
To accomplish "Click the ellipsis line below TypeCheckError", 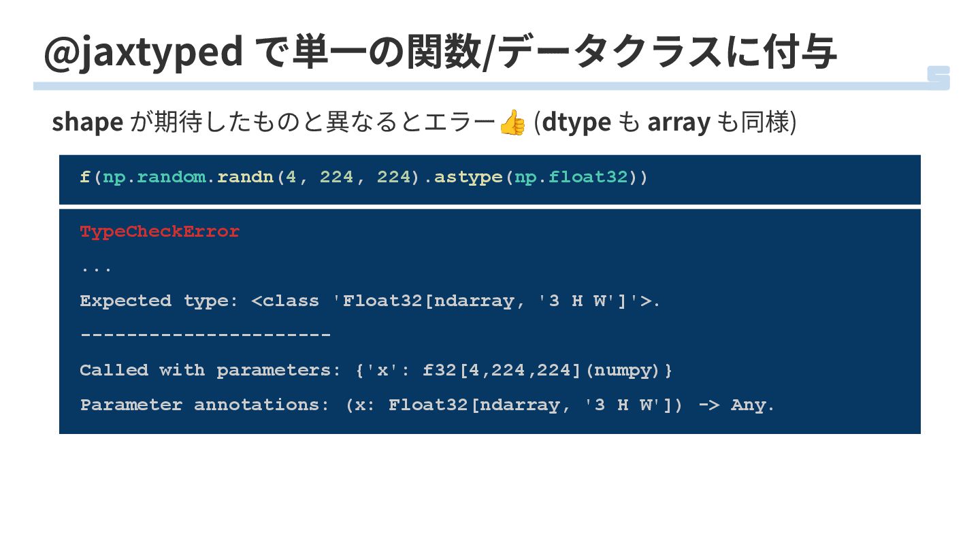I will 95,267.
